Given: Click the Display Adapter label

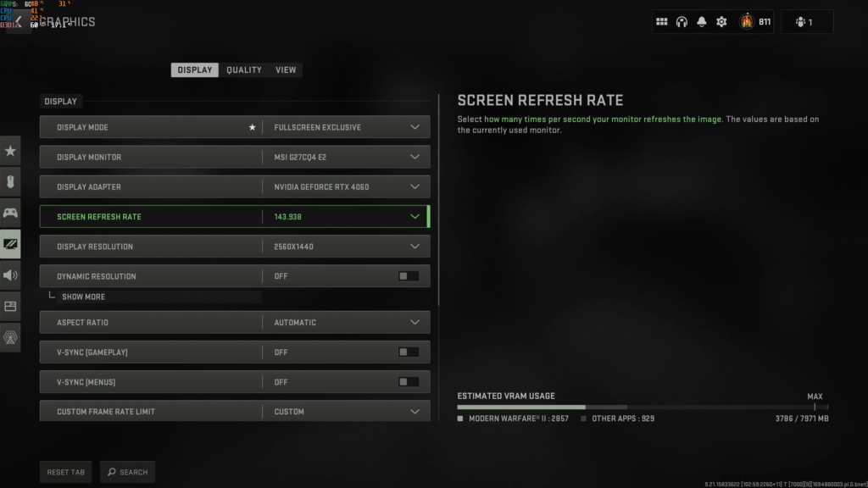Looking at the screenshot, I should click(88, 187).
